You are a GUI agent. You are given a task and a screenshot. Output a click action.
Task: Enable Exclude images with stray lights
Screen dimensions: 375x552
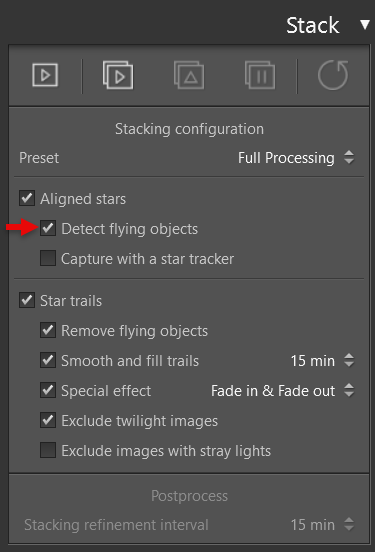48,450
